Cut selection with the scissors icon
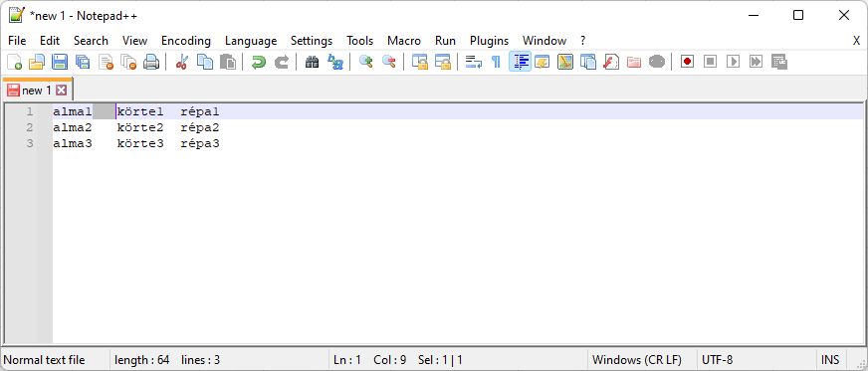This screenshot has height=371, width=868. [181, 62]
